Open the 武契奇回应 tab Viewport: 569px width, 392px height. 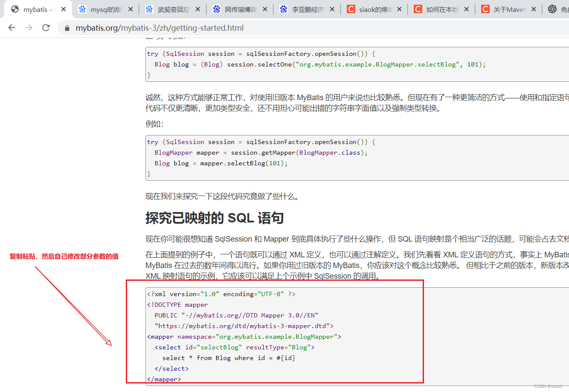(x=173, y=9)
